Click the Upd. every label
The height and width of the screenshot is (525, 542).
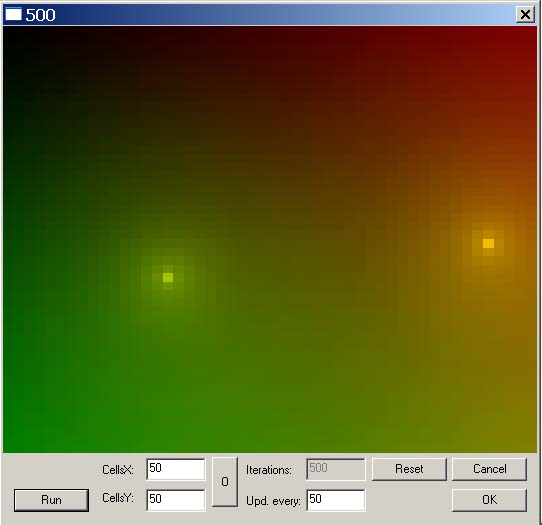273,501
